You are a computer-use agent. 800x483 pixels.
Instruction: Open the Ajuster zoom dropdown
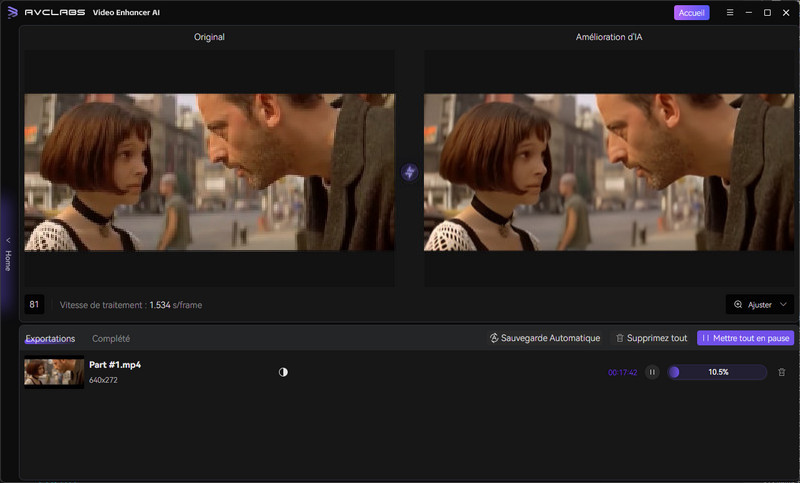pyautogui.click(x=760, y=304)
